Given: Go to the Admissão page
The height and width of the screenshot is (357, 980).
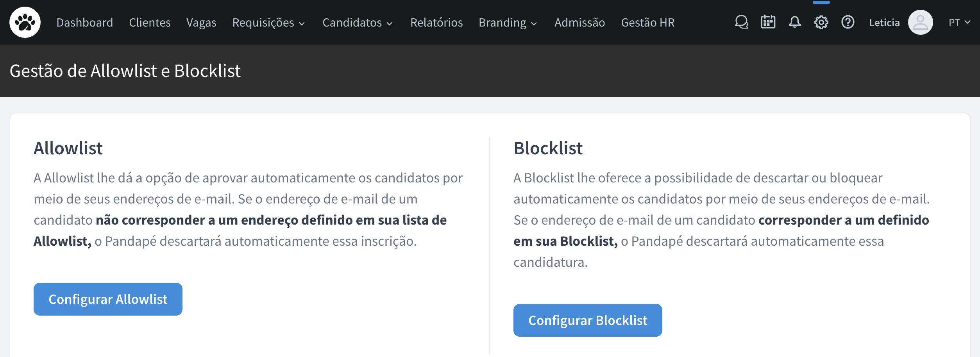Looking at the screenshot, I should click(x=579, y=23).
